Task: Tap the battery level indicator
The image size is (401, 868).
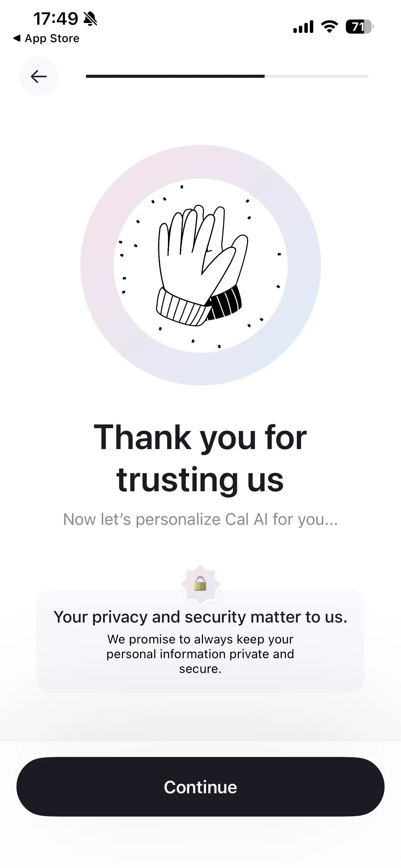Action: point(359,27)
